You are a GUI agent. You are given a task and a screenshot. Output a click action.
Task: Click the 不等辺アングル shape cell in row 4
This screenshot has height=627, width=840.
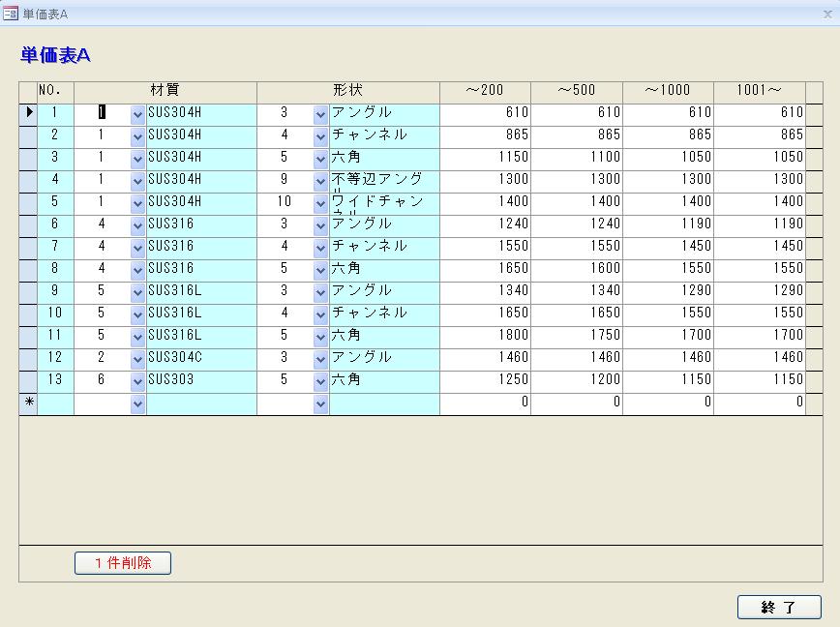point(383,180)
